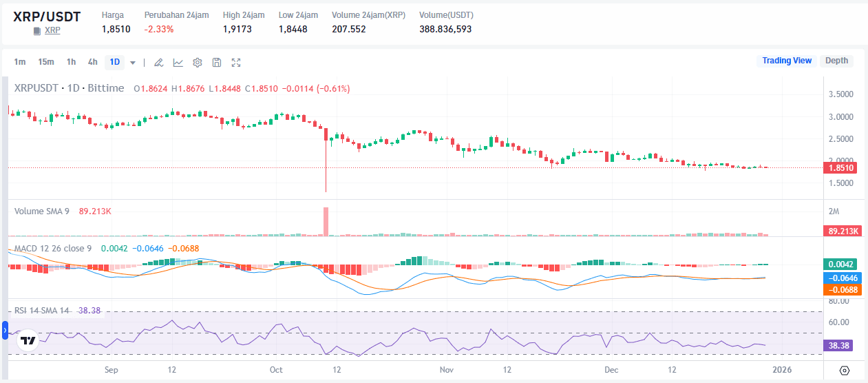
Task: Select the 15m timeframe
Action: click(x=46, y=62)
